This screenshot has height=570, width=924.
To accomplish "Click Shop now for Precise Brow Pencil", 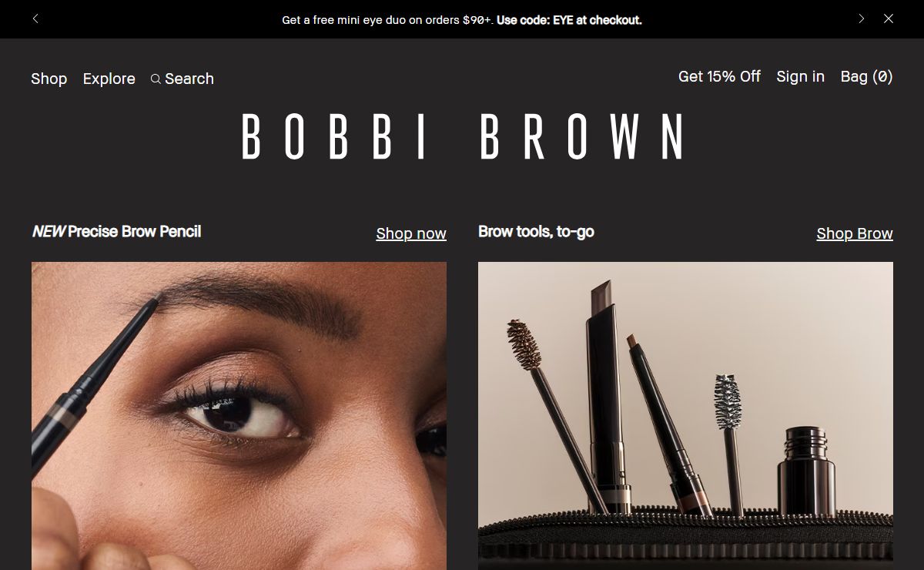I will tap(411, 233).
